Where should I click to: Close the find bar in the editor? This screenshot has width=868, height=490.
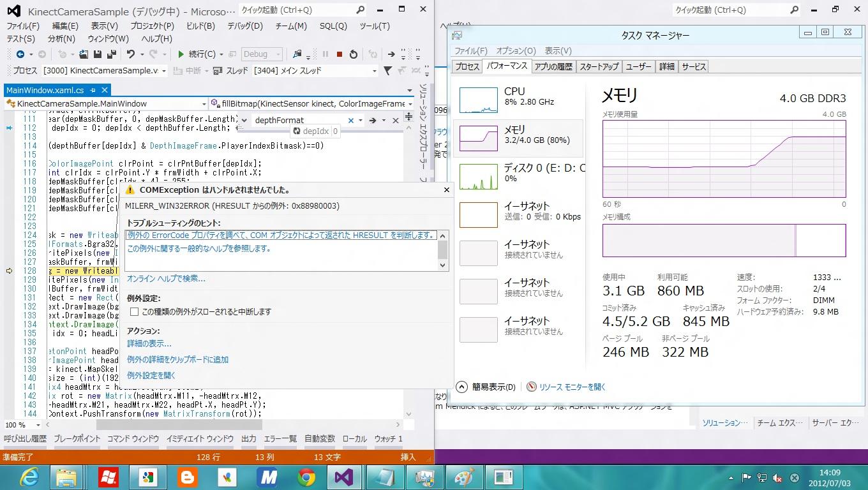coord(395,120)
